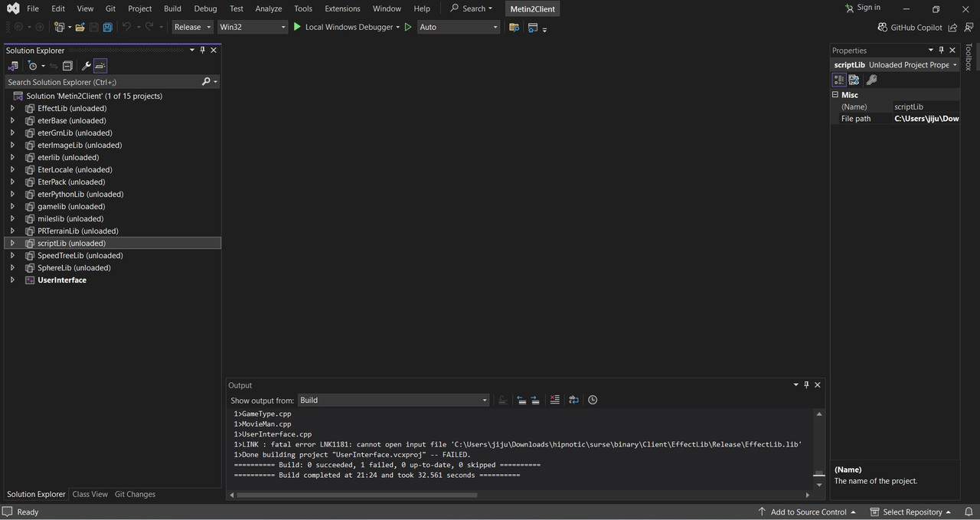Click the Save All toolbar icon
This screenshot has height=520, width=980.
click(x=107, y=27)
